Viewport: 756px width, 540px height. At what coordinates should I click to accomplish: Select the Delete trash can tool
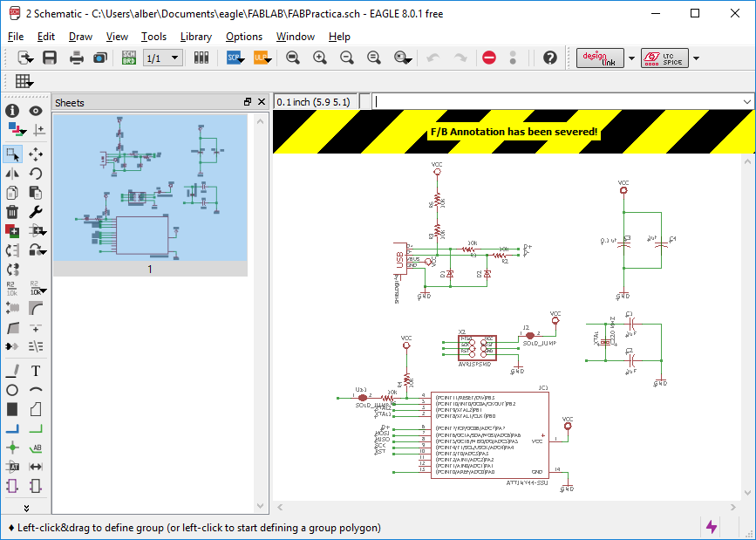coord(12,211)
